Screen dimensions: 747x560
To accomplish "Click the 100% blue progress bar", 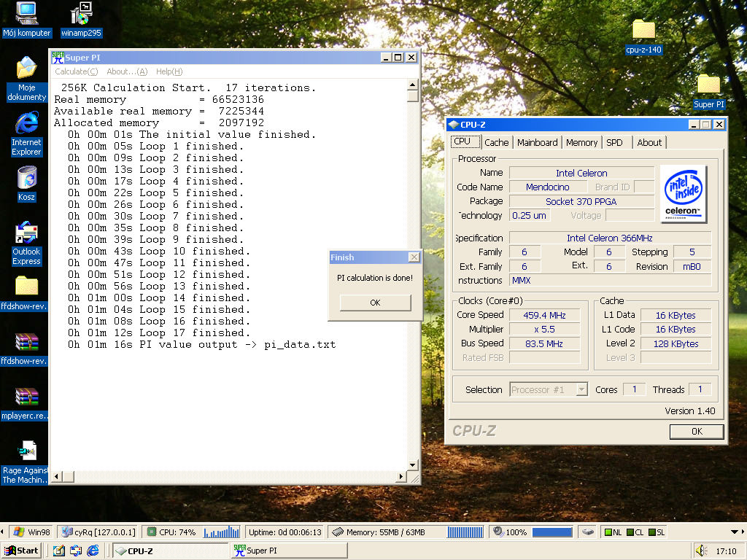I will [552, 532].
